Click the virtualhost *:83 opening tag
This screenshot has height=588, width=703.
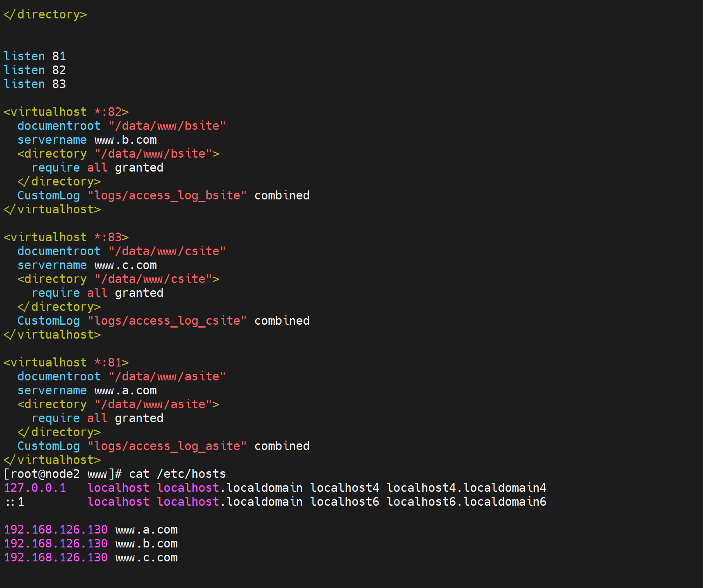[66, 237]
